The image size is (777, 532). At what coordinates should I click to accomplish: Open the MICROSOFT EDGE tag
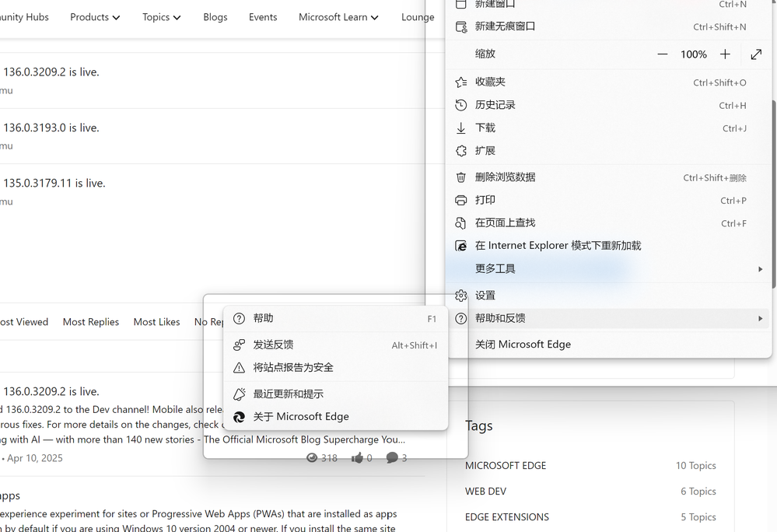pos(506,466)
